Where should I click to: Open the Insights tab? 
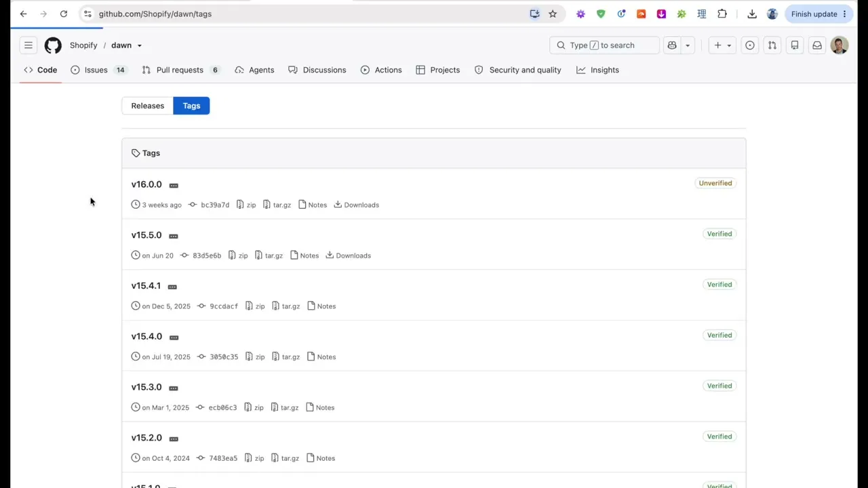click(598, 70)
